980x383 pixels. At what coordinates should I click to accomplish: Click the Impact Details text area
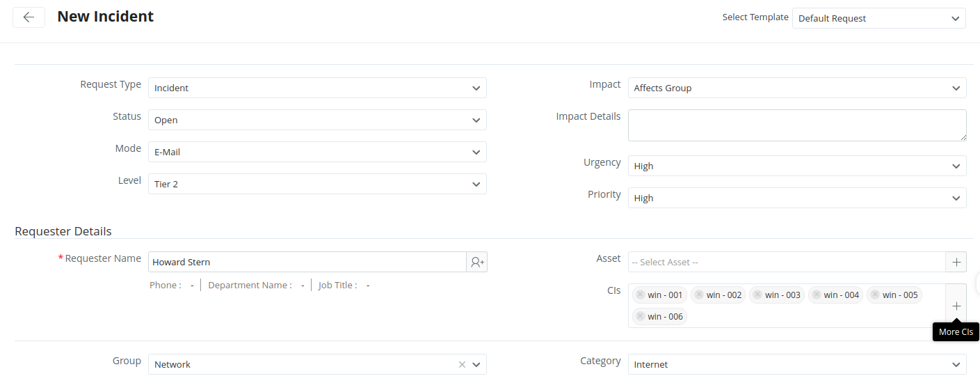[796, 125]
